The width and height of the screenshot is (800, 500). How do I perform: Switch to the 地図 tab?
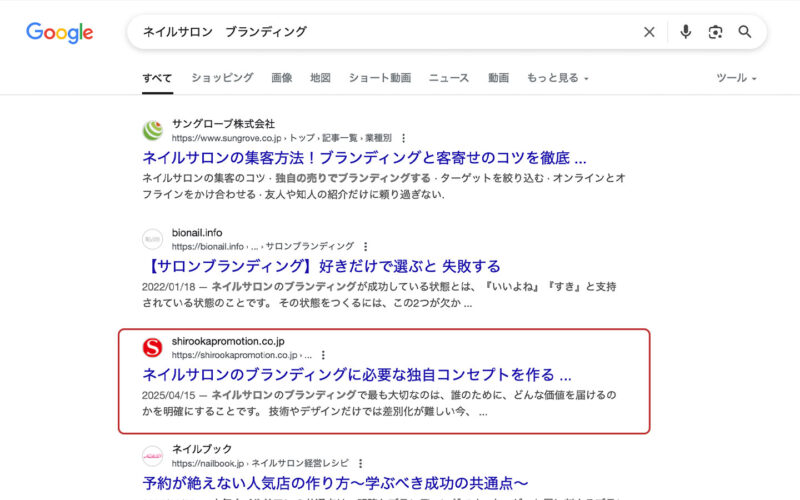(x=320, y=78)
